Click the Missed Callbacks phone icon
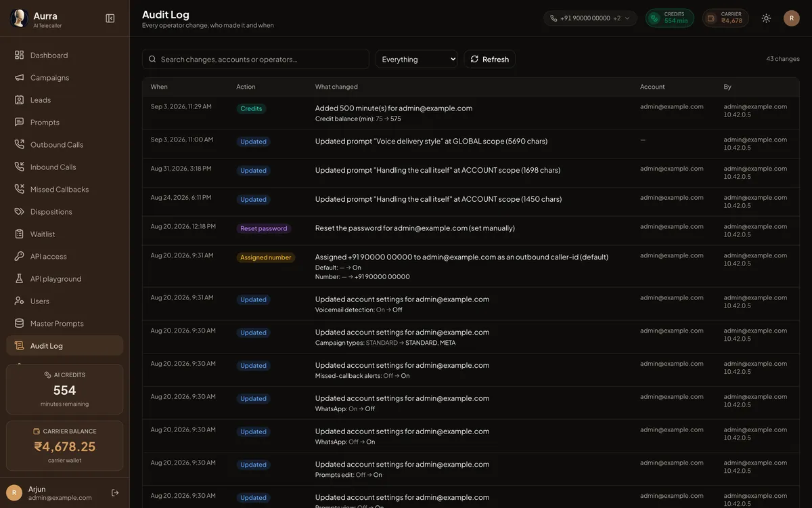The width and height of the screenshot is (812, 508). [x=19, y=189]
